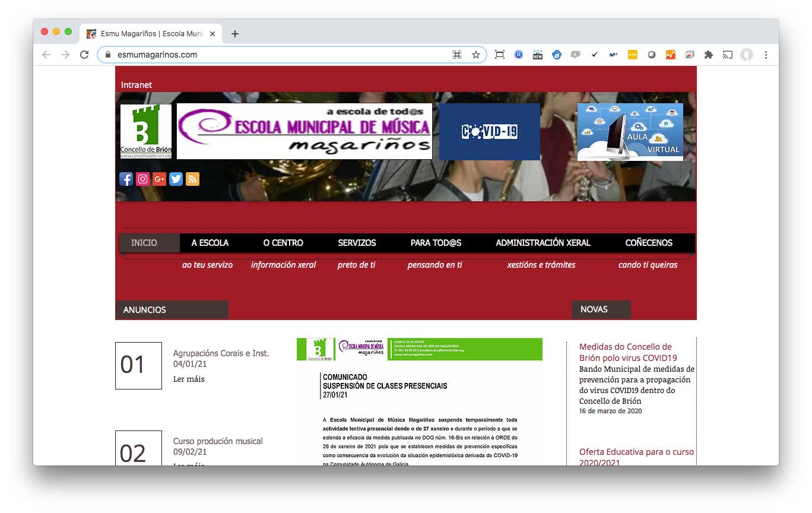This screenshot has width=812, height=513.
Task: Open the O CENTRO menu
Action: tap(283, 243)
